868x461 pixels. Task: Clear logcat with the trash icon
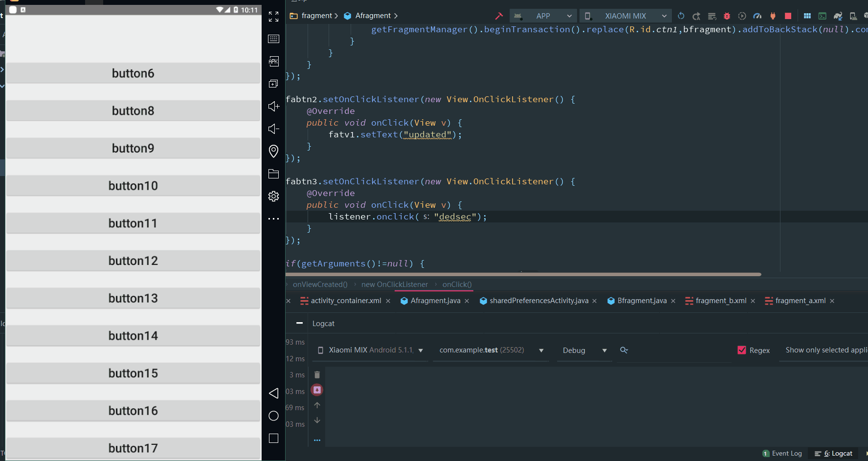pos(317,374)
